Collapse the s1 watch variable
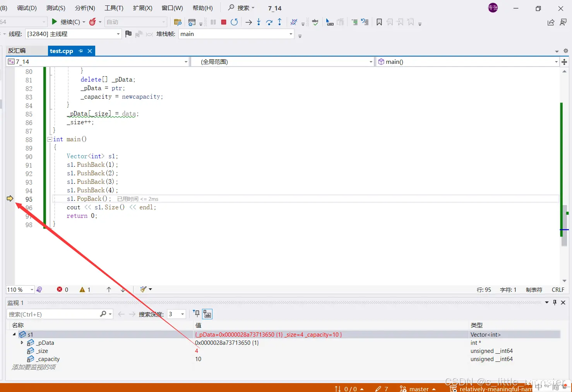 point(14,334)
